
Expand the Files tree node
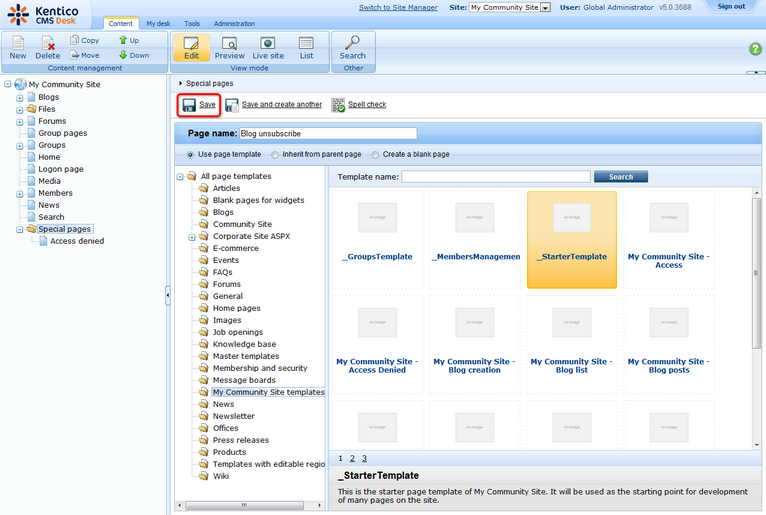point(20,109)
